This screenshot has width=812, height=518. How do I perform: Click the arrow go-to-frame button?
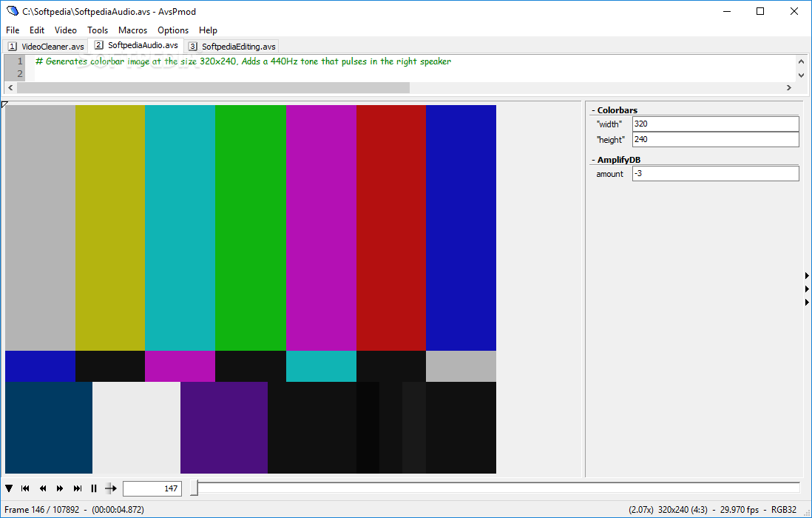[x=111, y=488]
